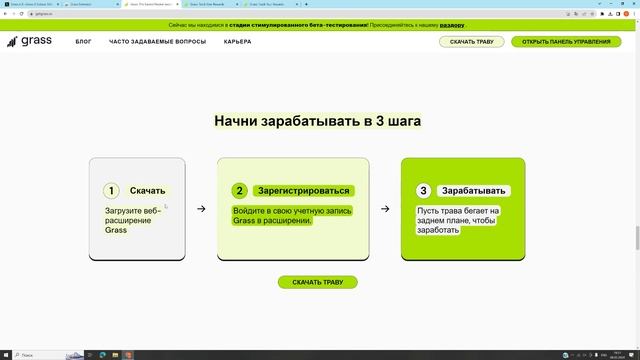Open the notification center icon in the taskbar
Screen dimensions: 640x360
coord(631,355)
